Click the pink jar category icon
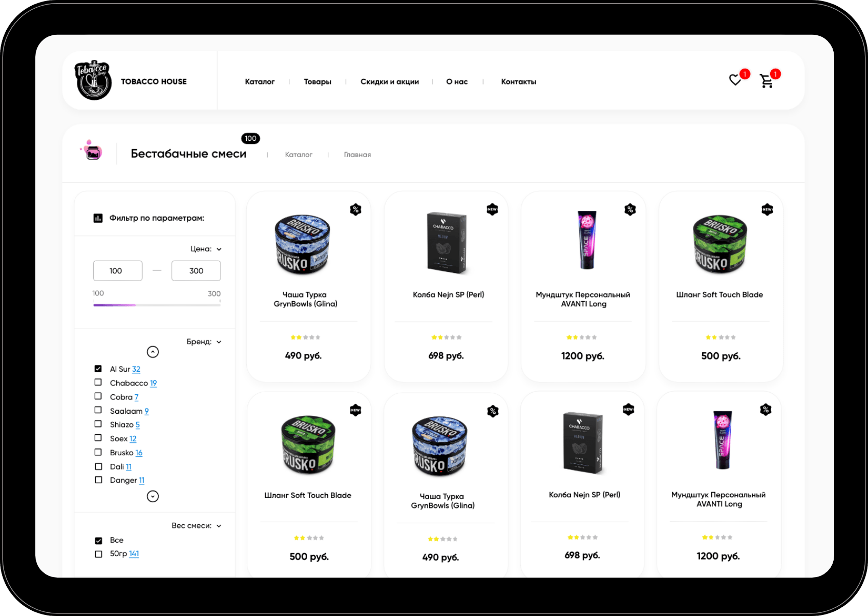Image resolution: width=868 pixels, height=616 pixels. pos(93,151)
